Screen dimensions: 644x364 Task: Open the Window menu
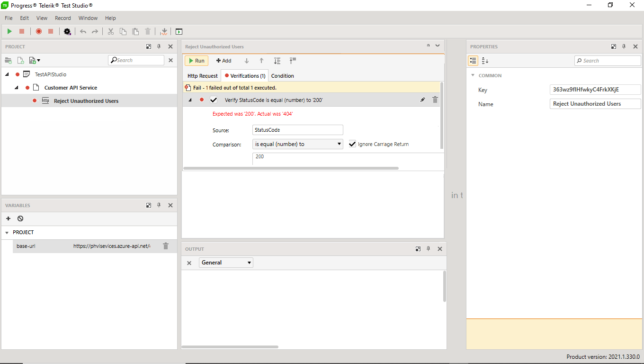(88, 18)
